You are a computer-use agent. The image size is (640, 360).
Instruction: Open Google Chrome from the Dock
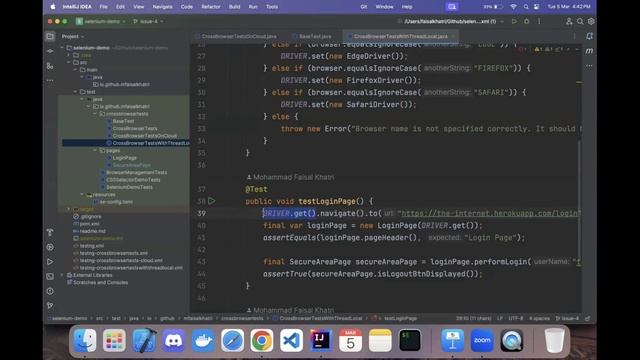point(262,340)
